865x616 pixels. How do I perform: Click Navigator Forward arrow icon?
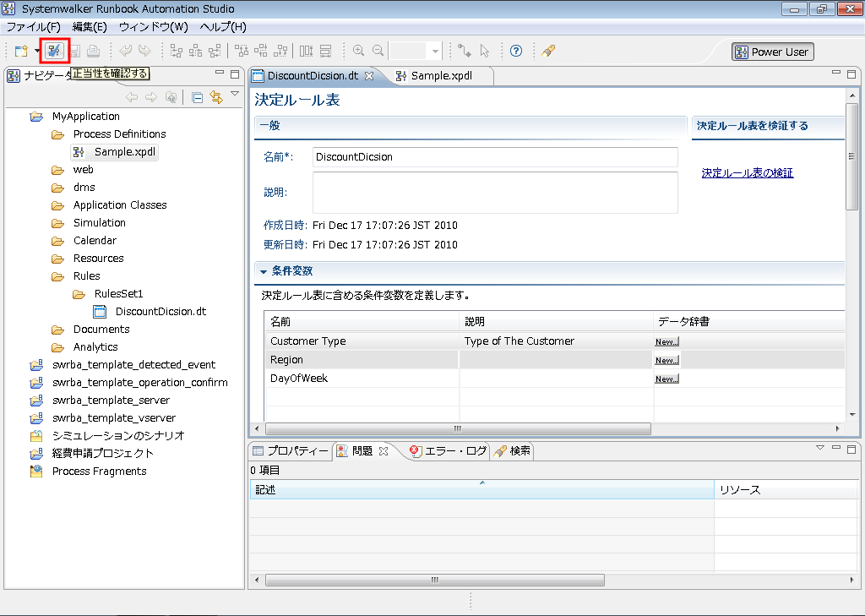pyautogui.click(x=151, y=98)
